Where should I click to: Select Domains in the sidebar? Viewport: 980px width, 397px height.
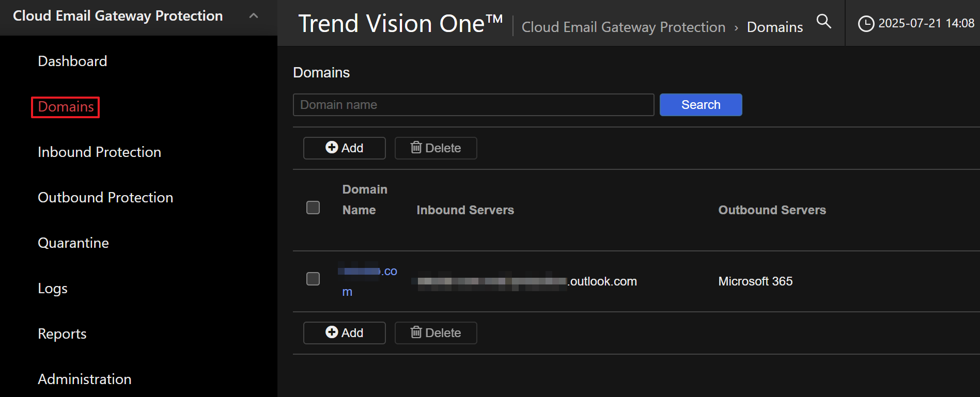[66, 107]
